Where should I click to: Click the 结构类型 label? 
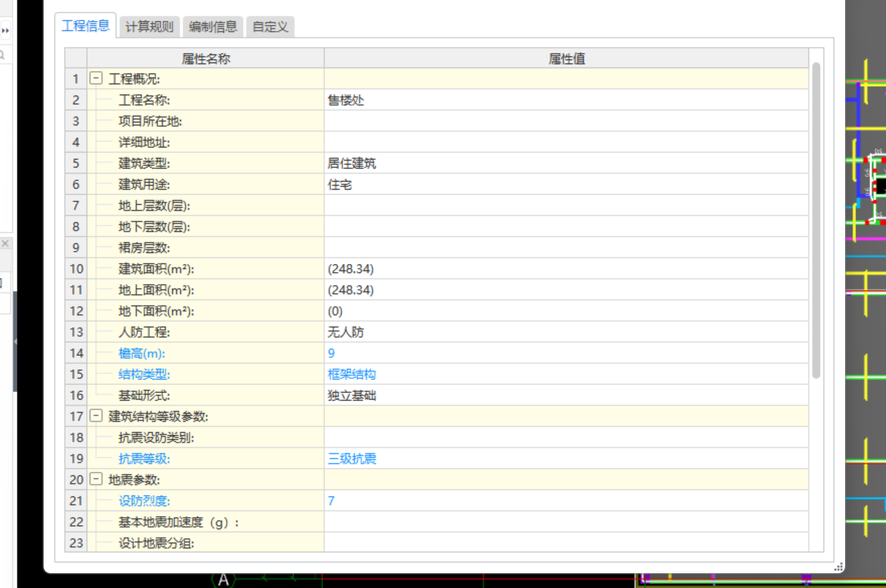[x=144, y=374]
